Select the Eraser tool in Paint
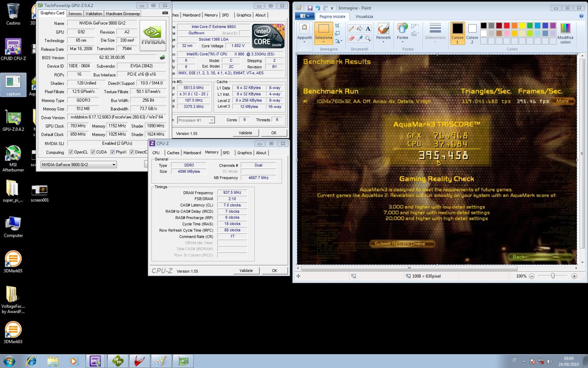This screenshot has width=588, height=368. click(x=351, y=38)
